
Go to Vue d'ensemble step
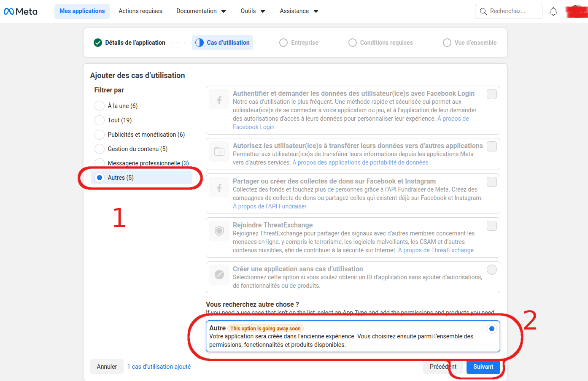[470, 43]
